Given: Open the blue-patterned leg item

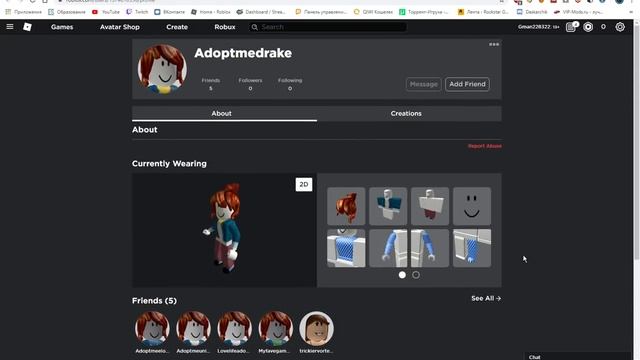Looking at the screenshot, I should point(472,248).
